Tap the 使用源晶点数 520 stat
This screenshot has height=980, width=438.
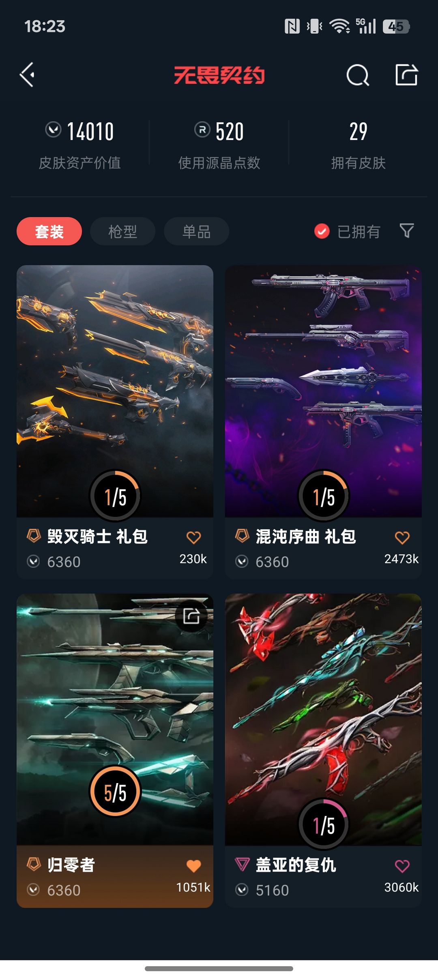[219, 145]
